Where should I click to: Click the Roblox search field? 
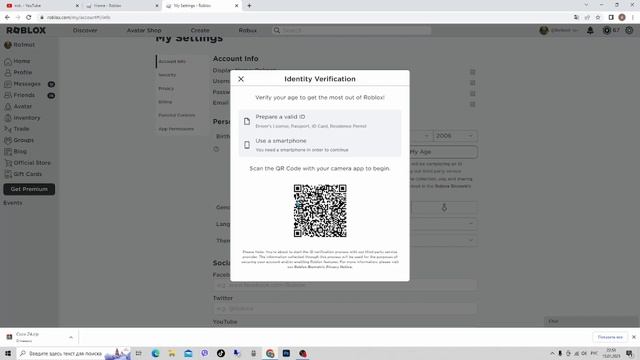pos(351,30)
